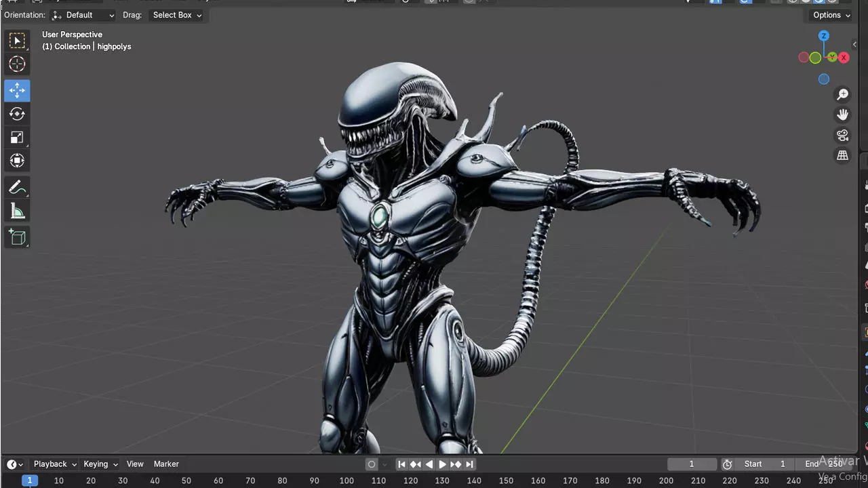Click the negative Y axis circle on gizmo
This screenshot has width=868, height=488.
click(815, 58)
